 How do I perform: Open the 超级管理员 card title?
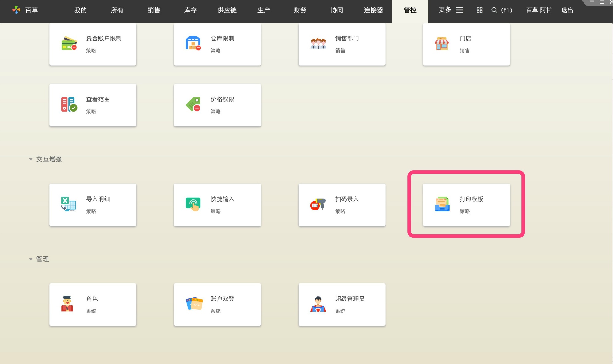pyautogui.click(x=350, y=299)
